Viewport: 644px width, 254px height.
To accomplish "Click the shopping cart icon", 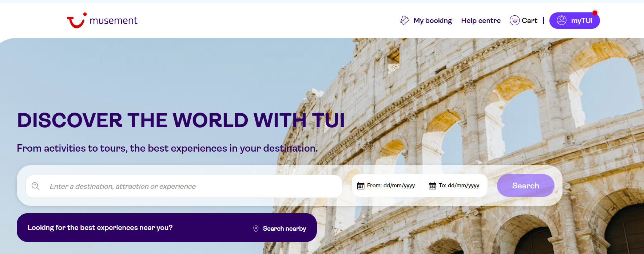I will tap(514, 20).
